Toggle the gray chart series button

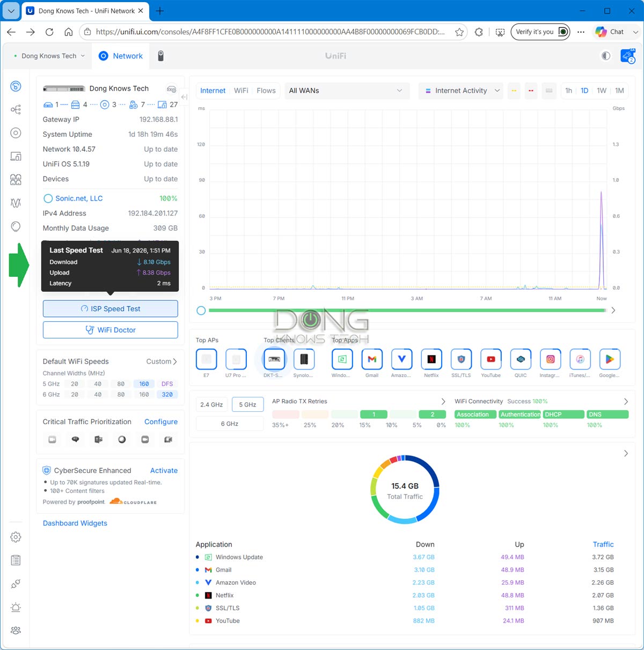click(549, 91)
